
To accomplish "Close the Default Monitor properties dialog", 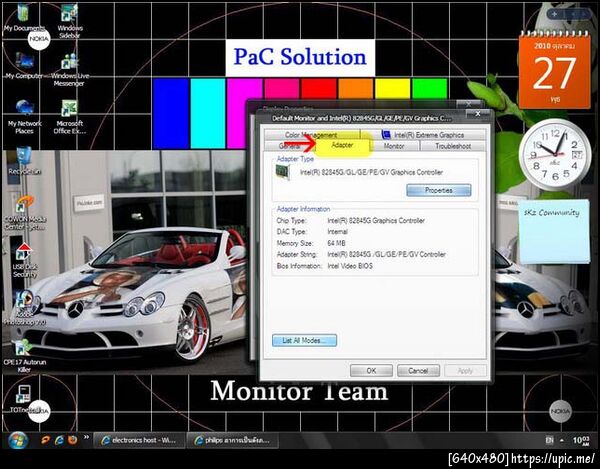I will click(478, 114).
